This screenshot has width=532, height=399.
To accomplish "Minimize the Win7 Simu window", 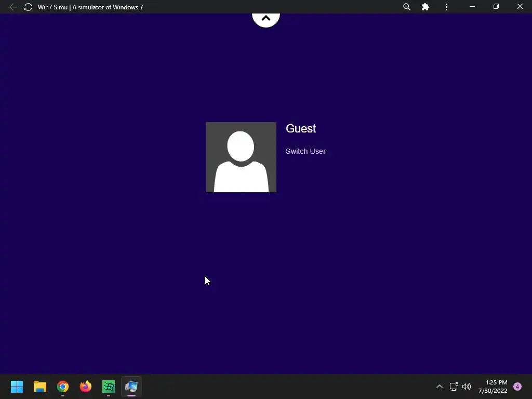I will pyautogui.click(x=472, y=7).
